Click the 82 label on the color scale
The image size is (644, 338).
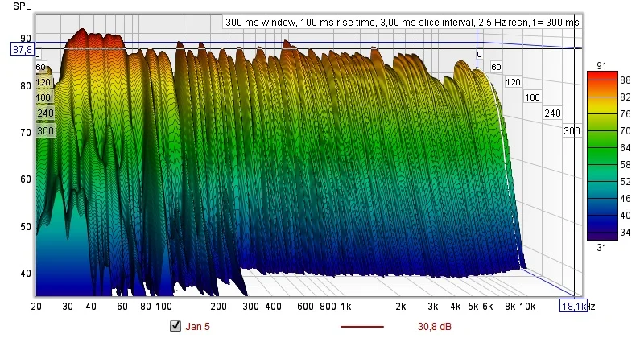click(x=625, y=97)
